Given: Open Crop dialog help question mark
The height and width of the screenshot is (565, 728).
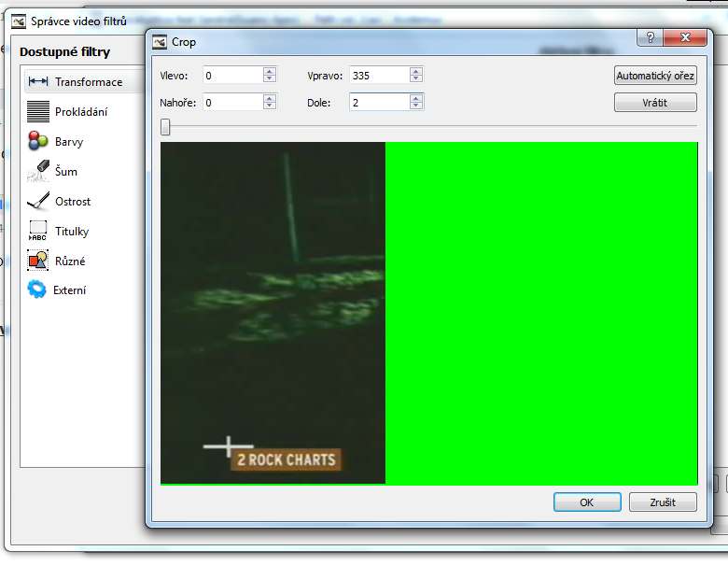Looking at the screenshot, I should tap(650, 37).
